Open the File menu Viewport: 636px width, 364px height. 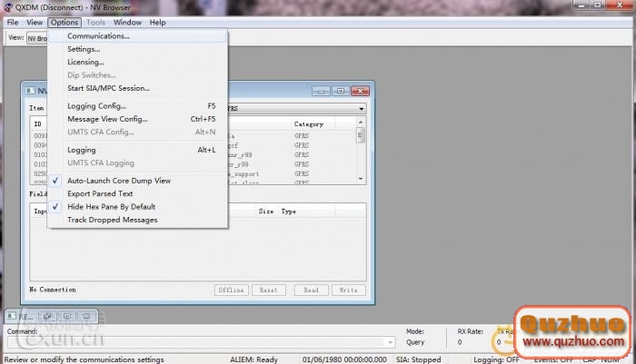13,23
